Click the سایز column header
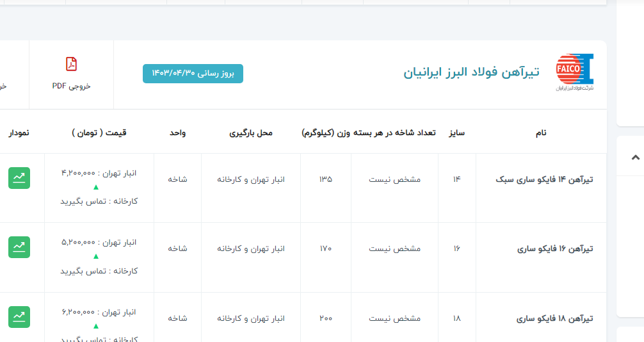 [456, 133]
